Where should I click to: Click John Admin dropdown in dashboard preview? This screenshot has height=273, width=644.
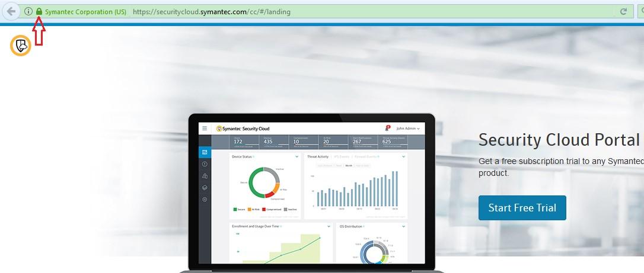(408, 129)
